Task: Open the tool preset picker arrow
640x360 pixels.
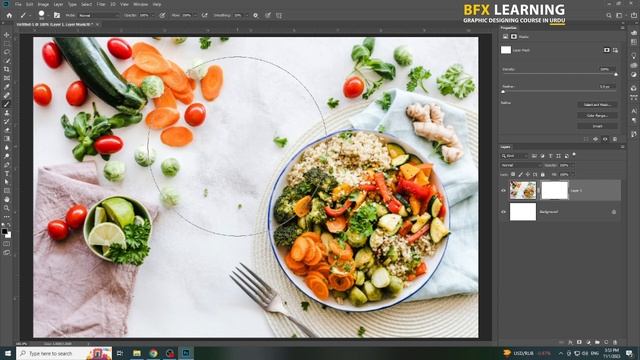Action: point(30,15)
